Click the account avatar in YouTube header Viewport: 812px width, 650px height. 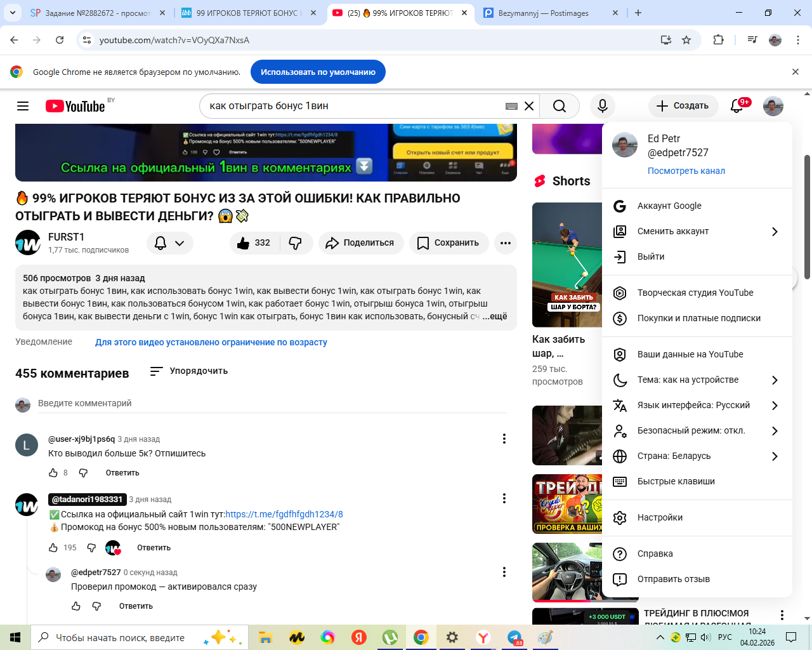tap(773, 106)
